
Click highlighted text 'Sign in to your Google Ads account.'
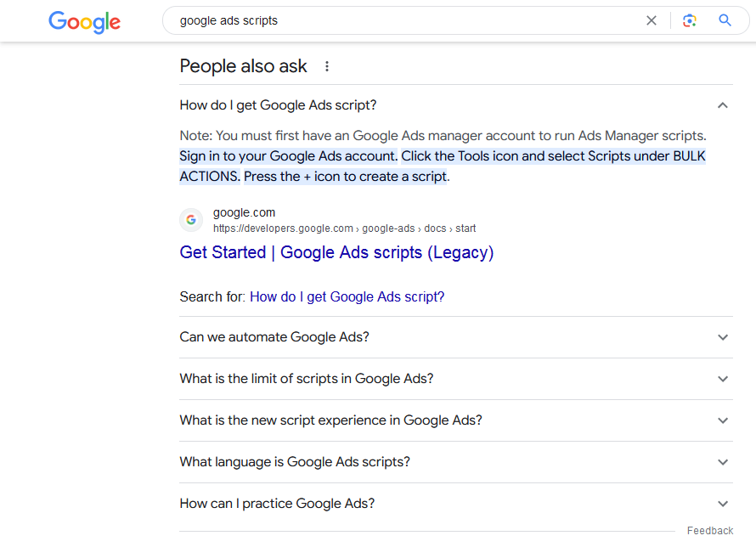288,156
